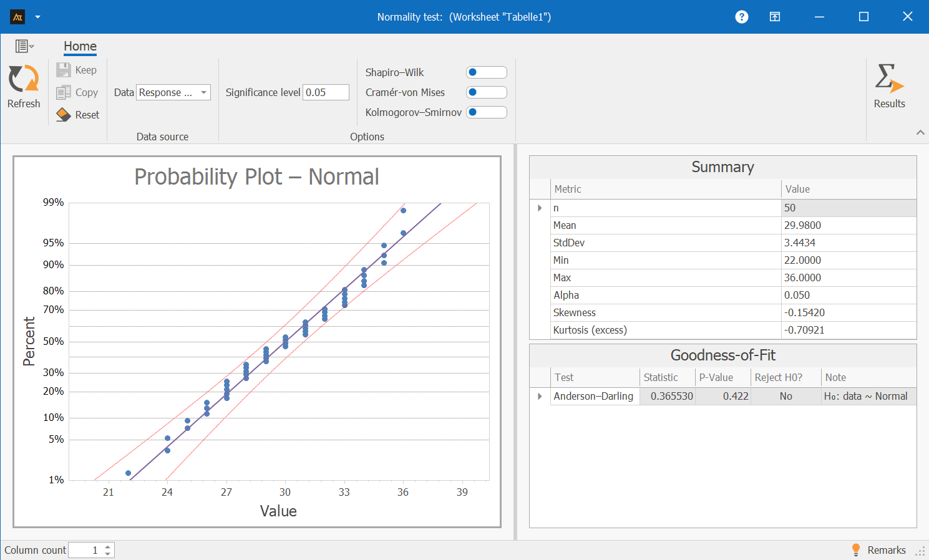Enable the Shapiro–Wilk test toggle

click(486, 72)
